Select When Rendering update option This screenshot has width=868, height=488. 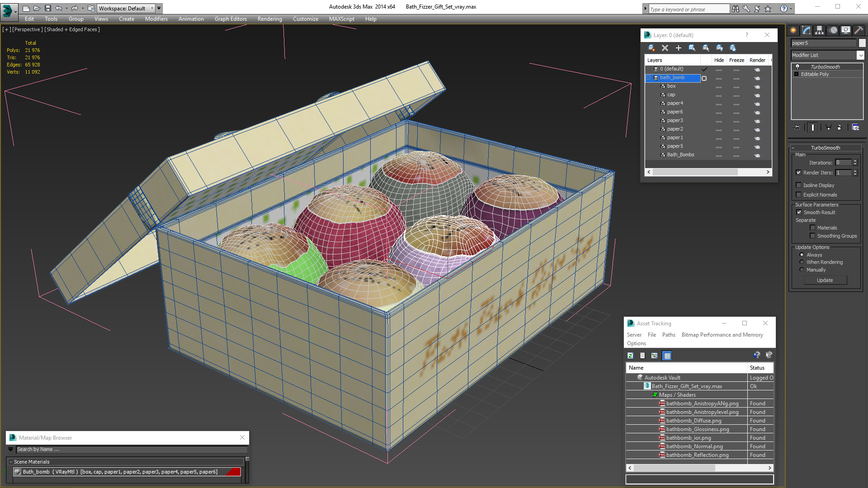click(802, 262)
